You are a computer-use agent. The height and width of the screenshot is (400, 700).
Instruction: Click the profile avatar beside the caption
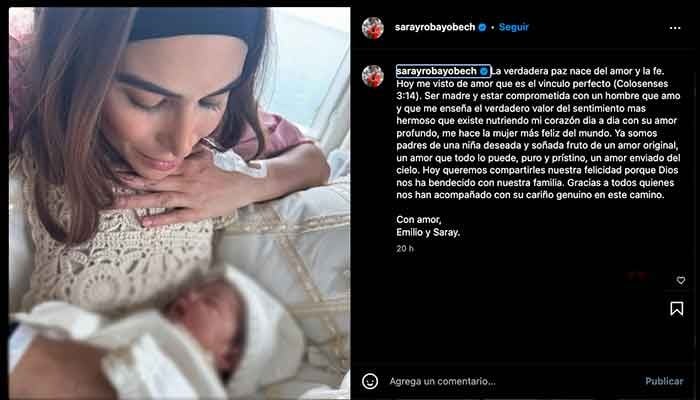(x=373, y=76)
